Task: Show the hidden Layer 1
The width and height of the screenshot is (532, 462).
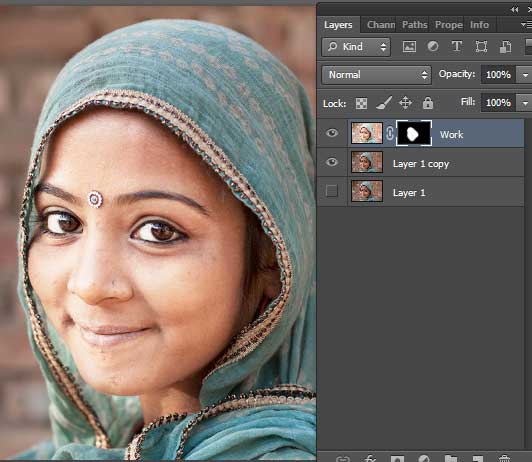Action: pos(332,191)
